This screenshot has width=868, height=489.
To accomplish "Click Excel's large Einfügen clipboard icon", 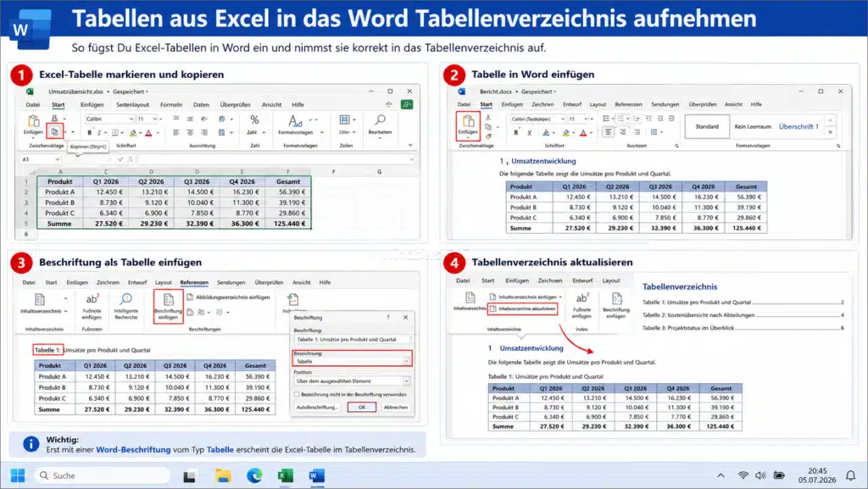I will (x=33, y=120).
